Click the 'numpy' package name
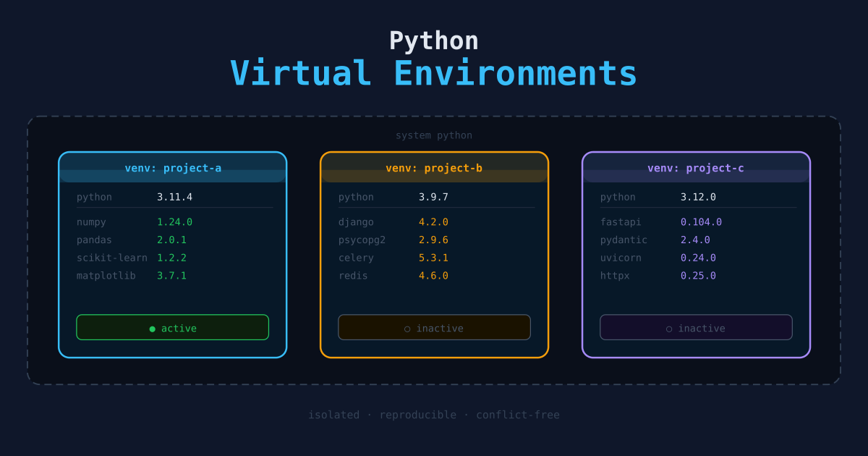 pos(91,222)
